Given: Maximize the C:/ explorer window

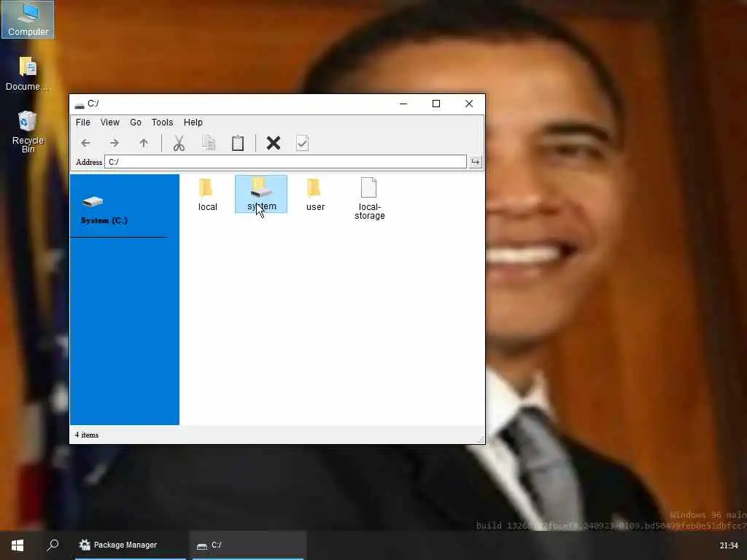Looking at the screenshot, I should coord(436,104).
